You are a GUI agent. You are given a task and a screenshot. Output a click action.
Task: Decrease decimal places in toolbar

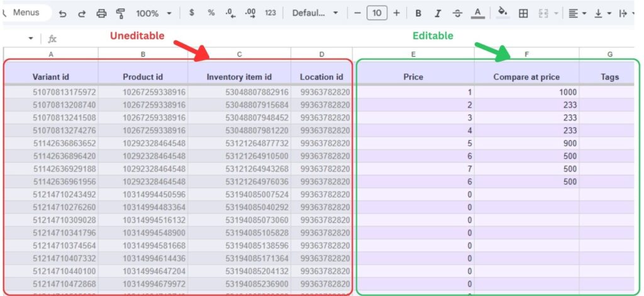point(231,13)
